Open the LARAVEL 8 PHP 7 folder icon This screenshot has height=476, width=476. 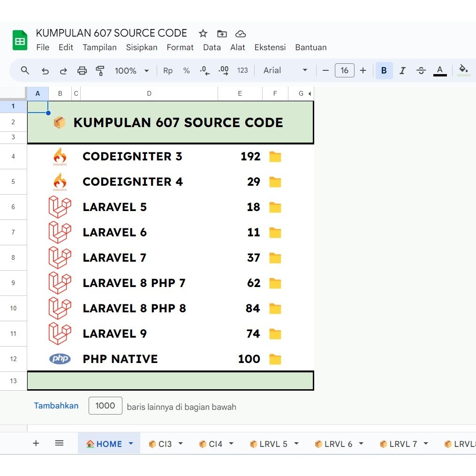[275, 283]
